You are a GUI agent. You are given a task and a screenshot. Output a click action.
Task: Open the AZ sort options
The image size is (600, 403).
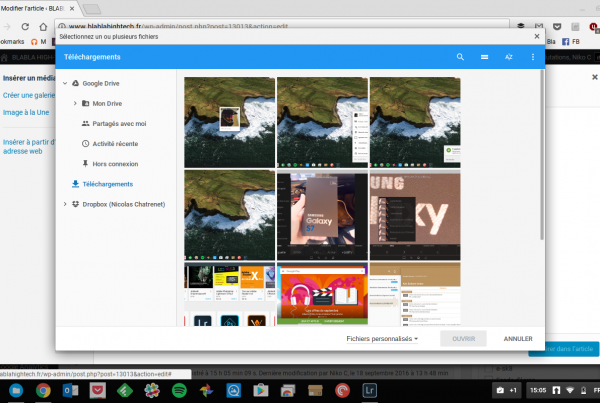tap(509, 57)
